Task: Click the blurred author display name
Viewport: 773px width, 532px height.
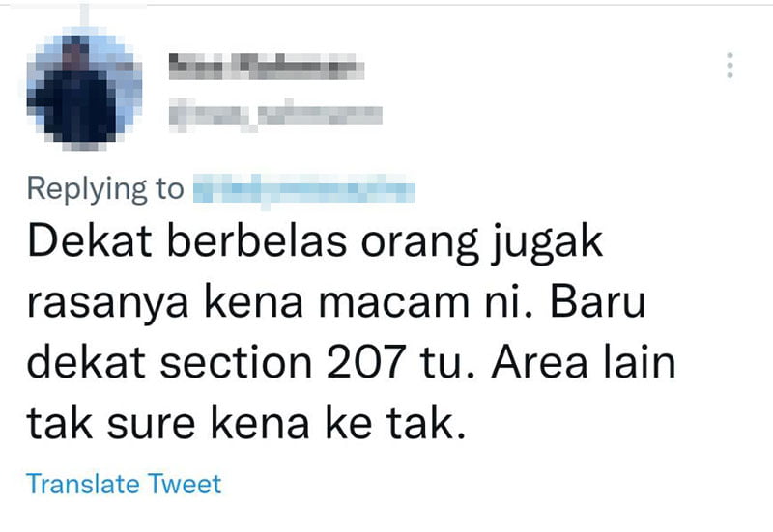Action: tap(267, 66)
